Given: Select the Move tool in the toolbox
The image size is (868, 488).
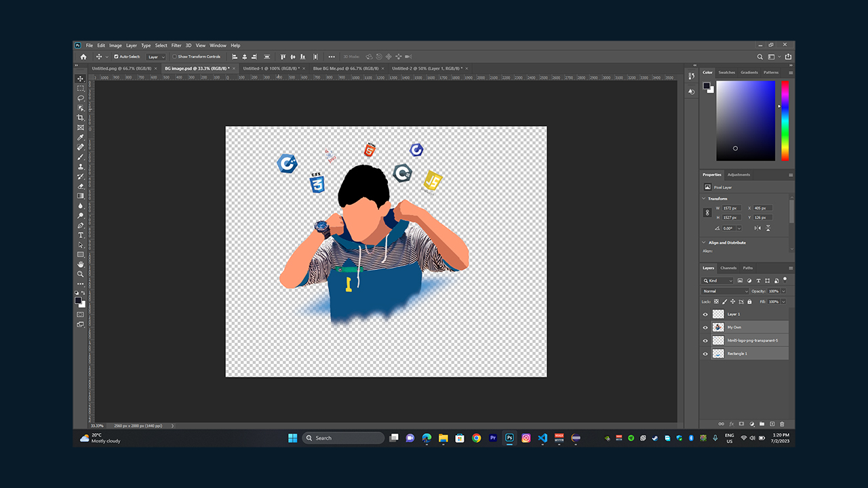Looking at the screenshot, I should click(x=81, y=79).
